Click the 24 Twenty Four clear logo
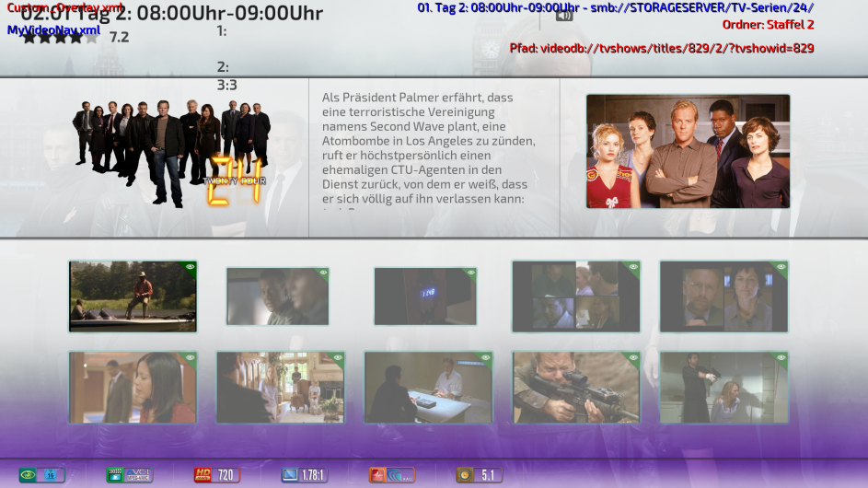This screenshot has width=868, height=488. [x=236, y=180]
